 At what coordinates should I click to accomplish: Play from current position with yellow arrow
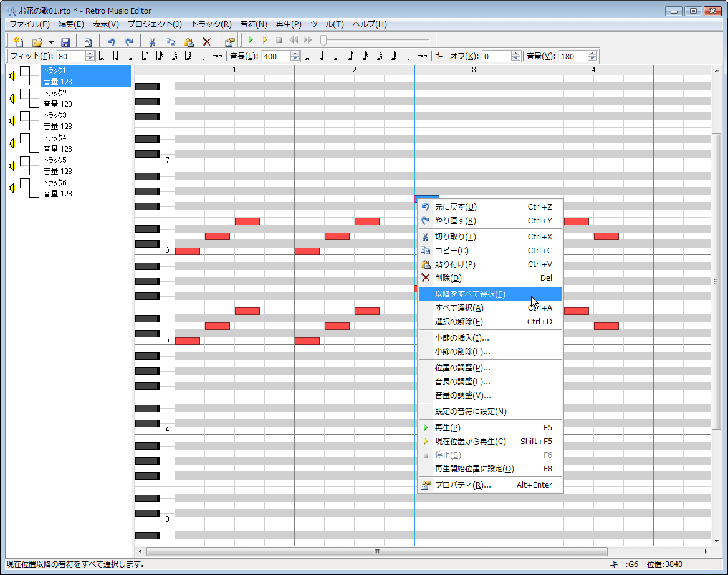click(x=265, y=41)
